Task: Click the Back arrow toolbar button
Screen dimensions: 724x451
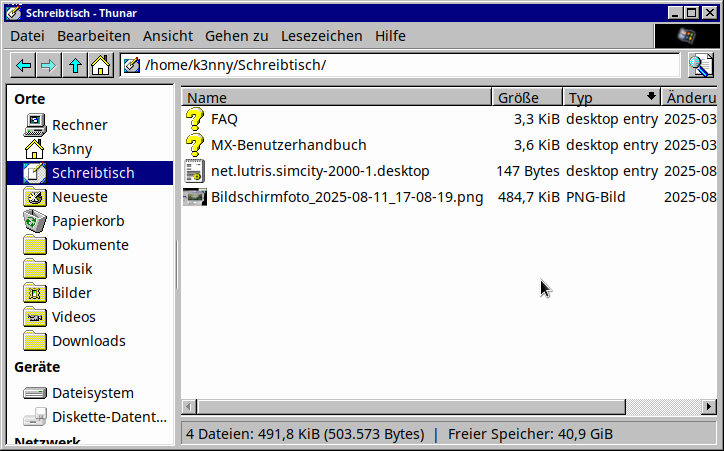Action: coord(23,66)
